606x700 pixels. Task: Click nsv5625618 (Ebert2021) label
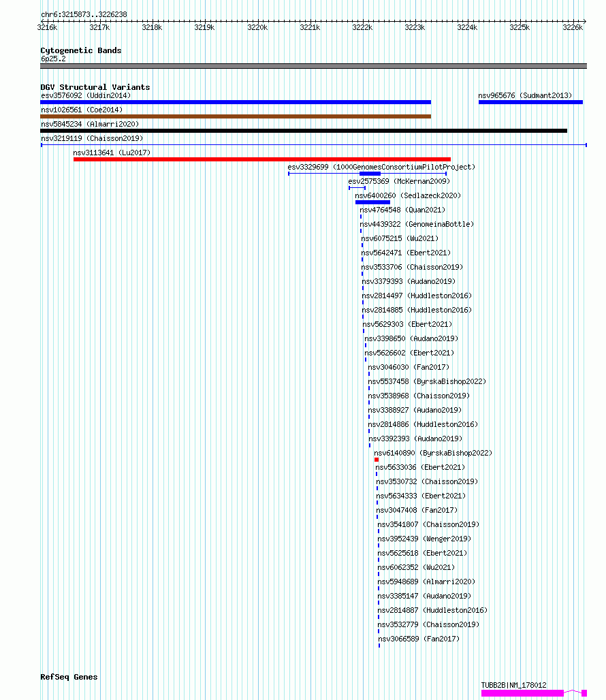click(x=422, y=553)
